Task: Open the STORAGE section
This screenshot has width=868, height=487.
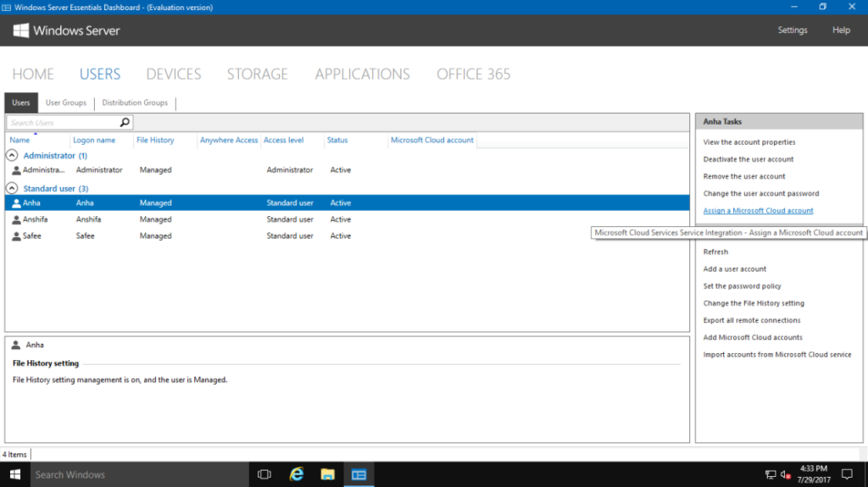Action: (x=258, y=75)
